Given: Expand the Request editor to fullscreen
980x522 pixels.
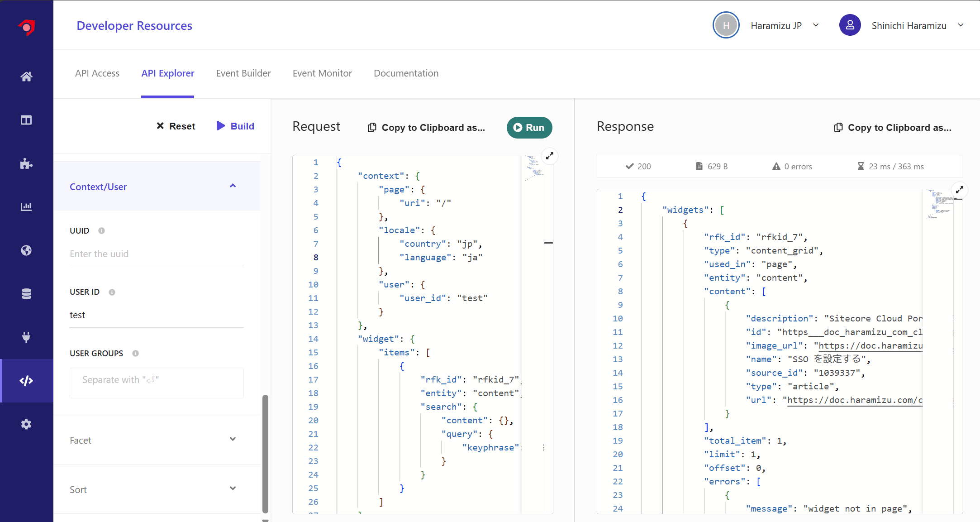Looking at the screenshot, I should click(x=549, y=156).
